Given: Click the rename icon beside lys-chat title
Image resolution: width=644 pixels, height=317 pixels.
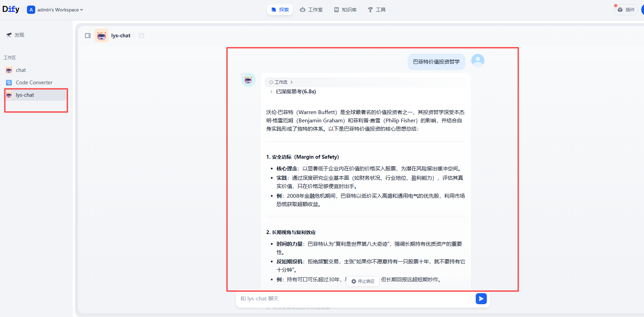Looking at the screenshot, I should [141, 35].
